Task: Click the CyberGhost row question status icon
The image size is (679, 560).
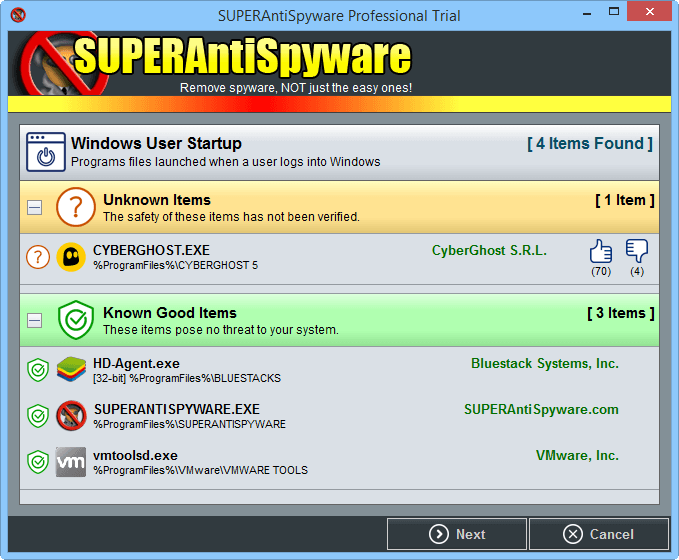Action: click(38, 257)
